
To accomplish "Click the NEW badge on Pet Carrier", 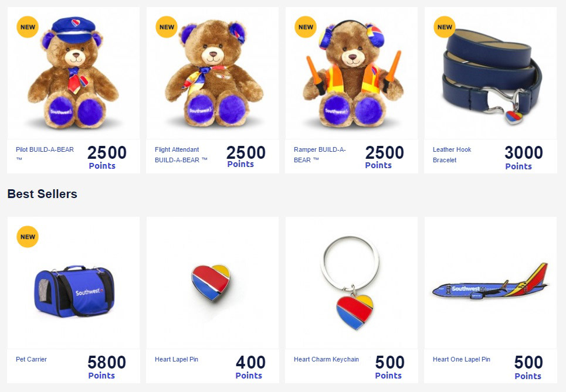I will pyautogui.click(x=28, y=237).
